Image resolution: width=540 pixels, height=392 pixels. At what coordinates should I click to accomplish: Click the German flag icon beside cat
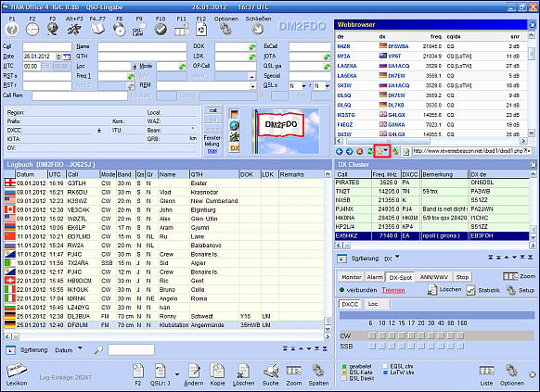[234, 114]
